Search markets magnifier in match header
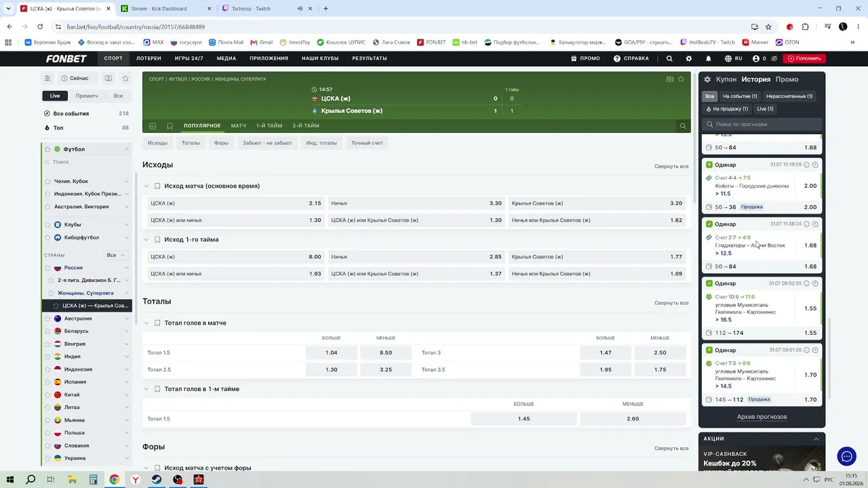This screenshot has height=488, width=868. point(683,125)
